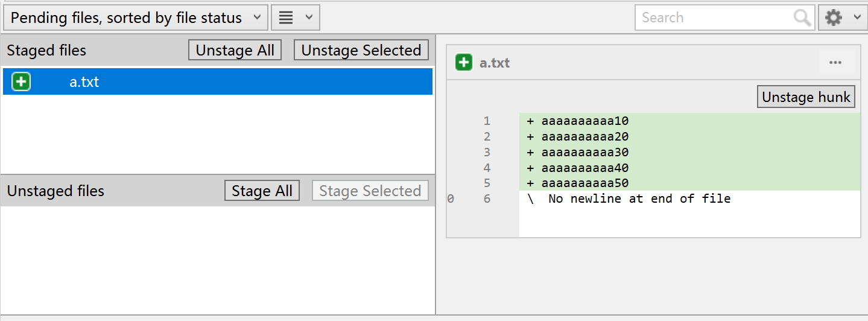The width and height of the screenshot is (868, 321).
Task: Expand the arrow next to the gear icon
Action: pos(857,18)
